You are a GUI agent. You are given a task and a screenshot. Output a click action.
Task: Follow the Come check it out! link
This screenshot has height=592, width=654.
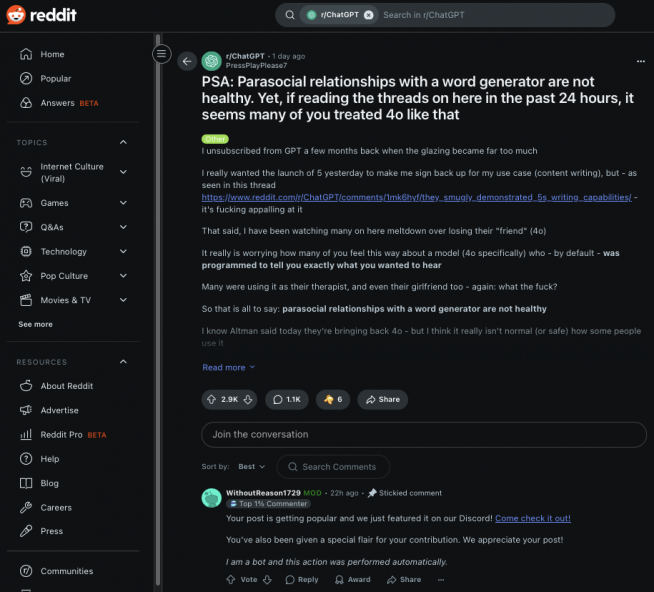533,518
